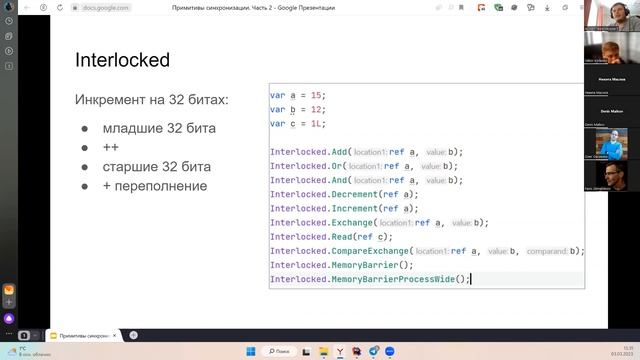Viewport: 640px width, 360px height.
Task: Open the green extension icon in toolbar
Action: click(498, 7)
